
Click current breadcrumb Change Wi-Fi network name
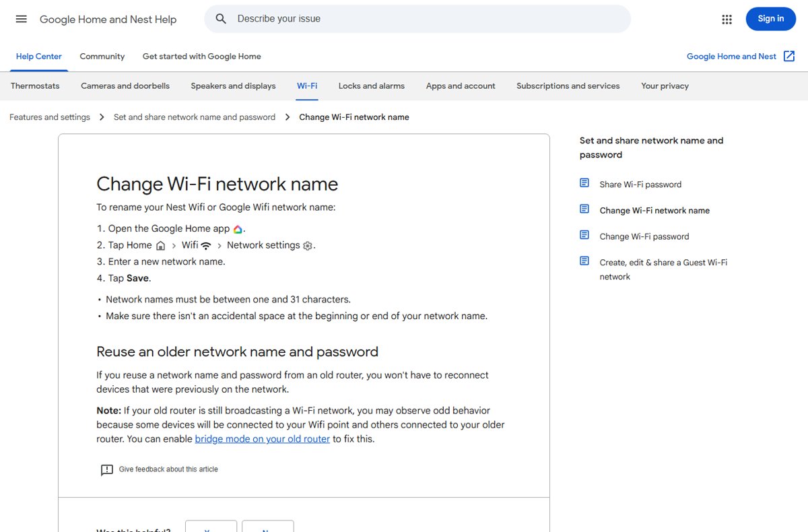(x=354, y=117)
